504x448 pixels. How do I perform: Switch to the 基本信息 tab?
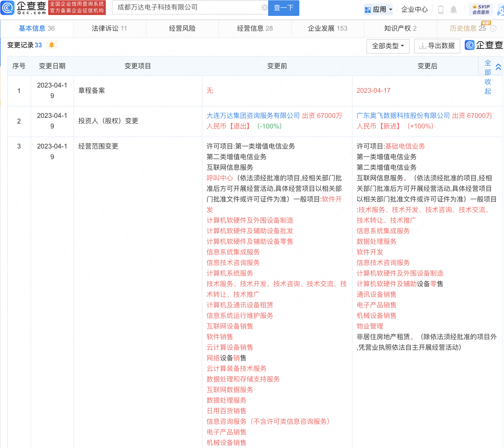pos(37,28)
